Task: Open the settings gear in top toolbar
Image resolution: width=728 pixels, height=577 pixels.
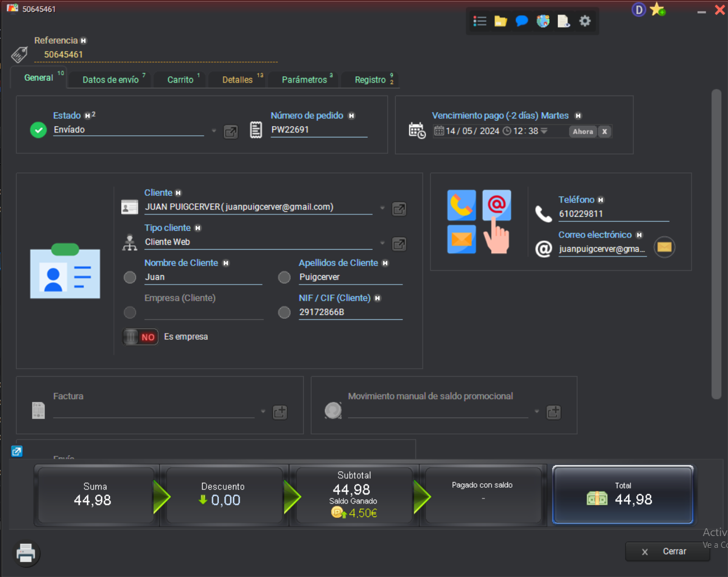Action: [585, 21]
